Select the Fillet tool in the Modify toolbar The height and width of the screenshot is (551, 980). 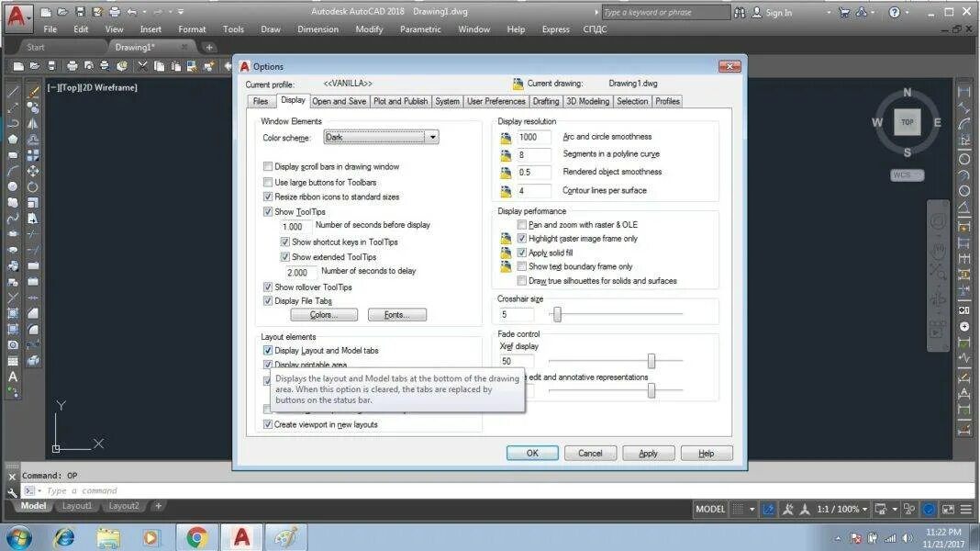pos(33,329)
